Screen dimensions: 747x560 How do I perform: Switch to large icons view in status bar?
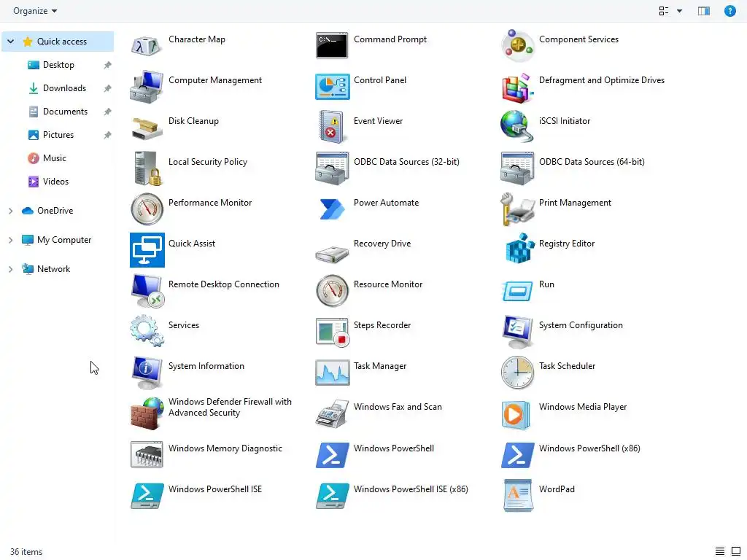tap(735, 551)
